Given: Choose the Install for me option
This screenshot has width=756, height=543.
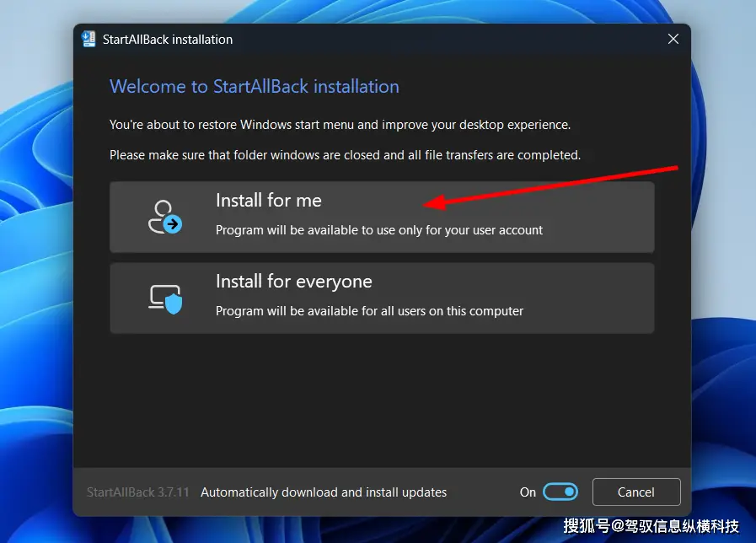Looking at the screenshot, I should coord(382,217).
